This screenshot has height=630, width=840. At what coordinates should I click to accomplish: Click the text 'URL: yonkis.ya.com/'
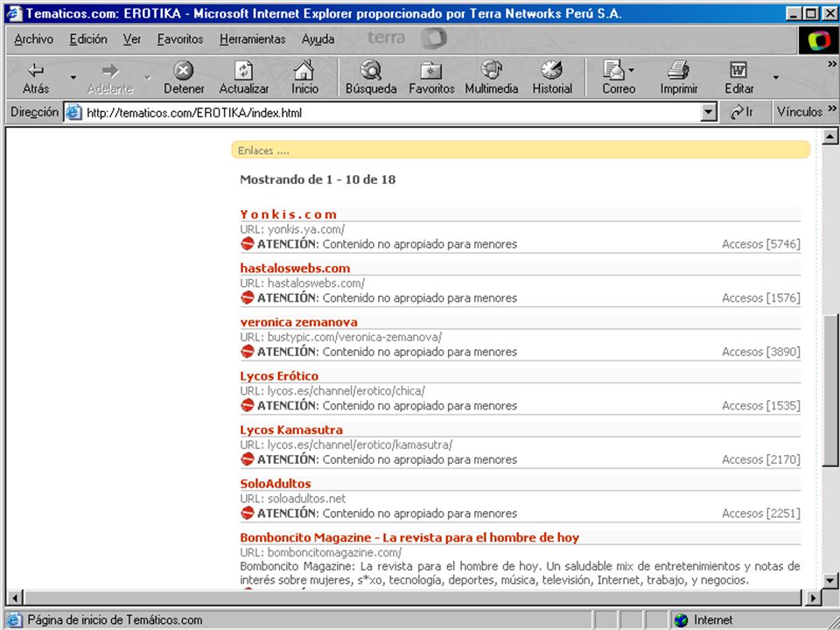pyautogui.click(x=292, y=229)
